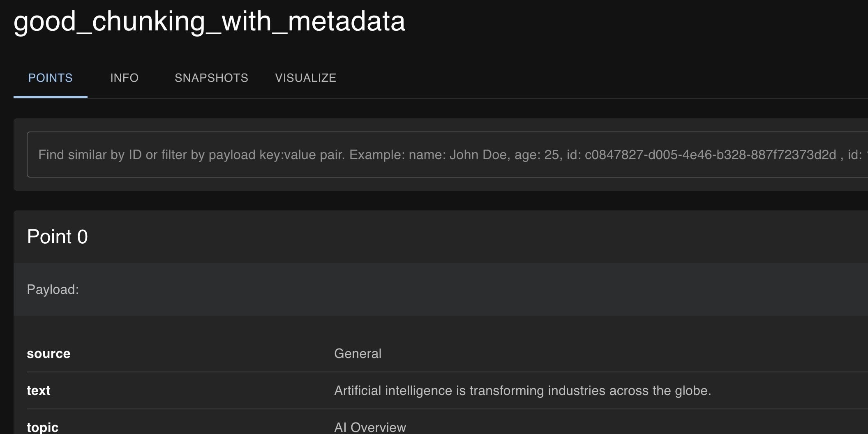868x434 pixels.
Task: Click the example UUID in the filter placeholder
Action: click(710, 155)
